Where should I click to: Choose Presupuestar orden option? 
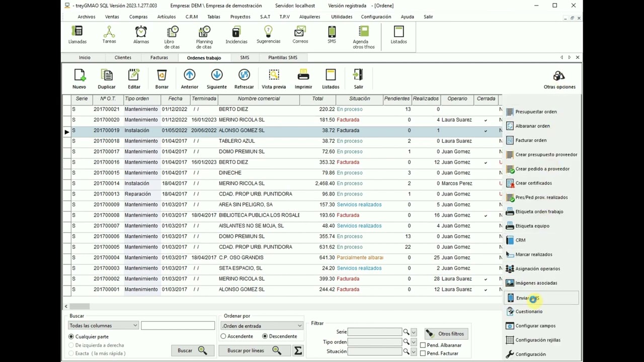(x=531, y=112)
